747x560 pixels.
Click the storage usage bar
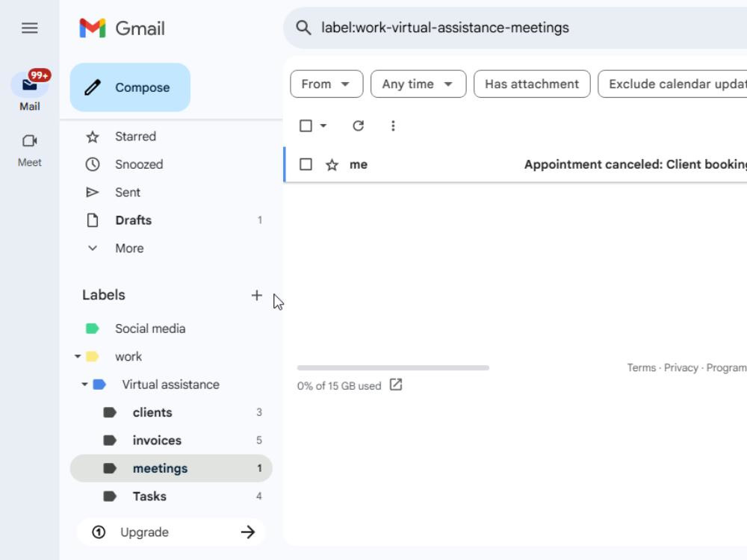[x=393, y=367]
